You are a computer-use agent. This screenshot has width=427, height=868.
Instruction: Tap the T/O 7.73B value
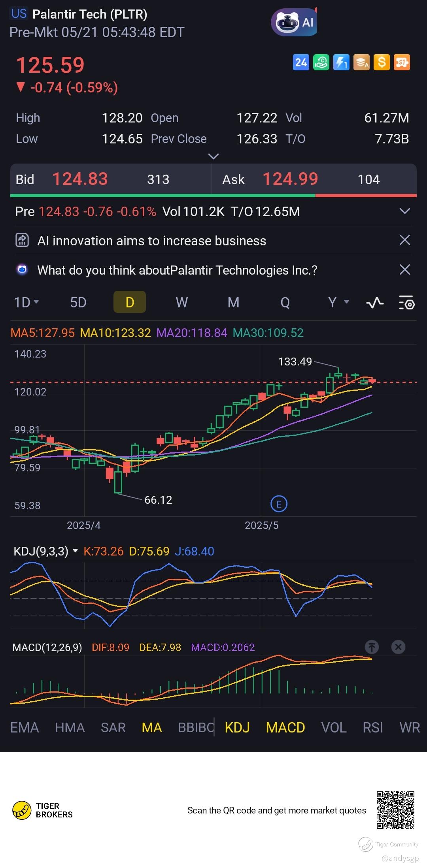(x=392, y=139)
